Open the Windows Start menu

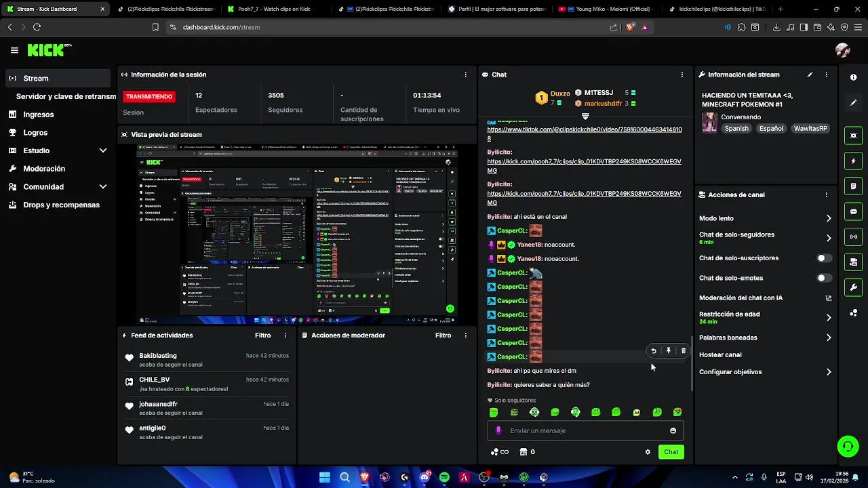325,477
